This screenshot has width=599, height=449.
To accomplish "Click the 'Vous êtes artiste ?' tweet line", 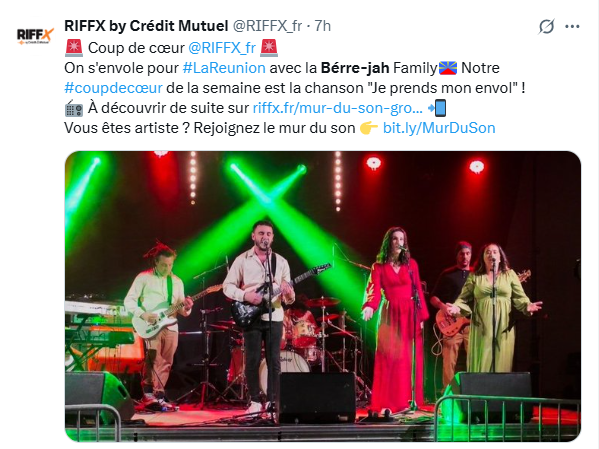I will point(280,128).
